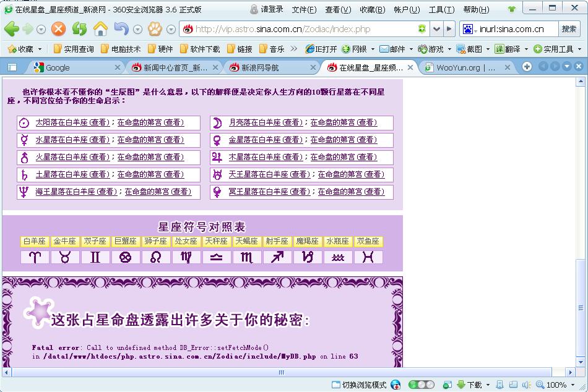Click the search box containing inurl:sina.com.cn
Screen dimensions: 588x392
[517, 29]
